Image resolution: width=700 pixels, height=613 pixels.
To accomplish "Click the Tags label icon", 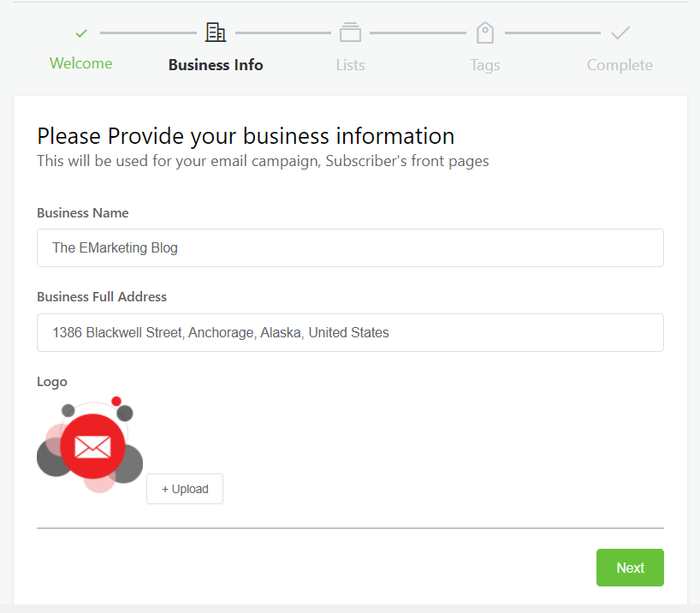I will pos(485,33).
